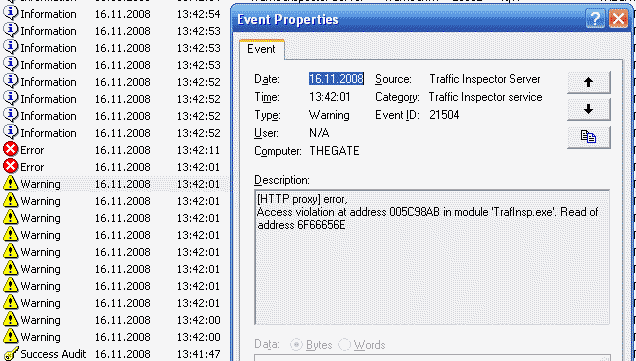Select the Error event at 13:42:01
Screen dimensions: 636x361
coord(115,167)
